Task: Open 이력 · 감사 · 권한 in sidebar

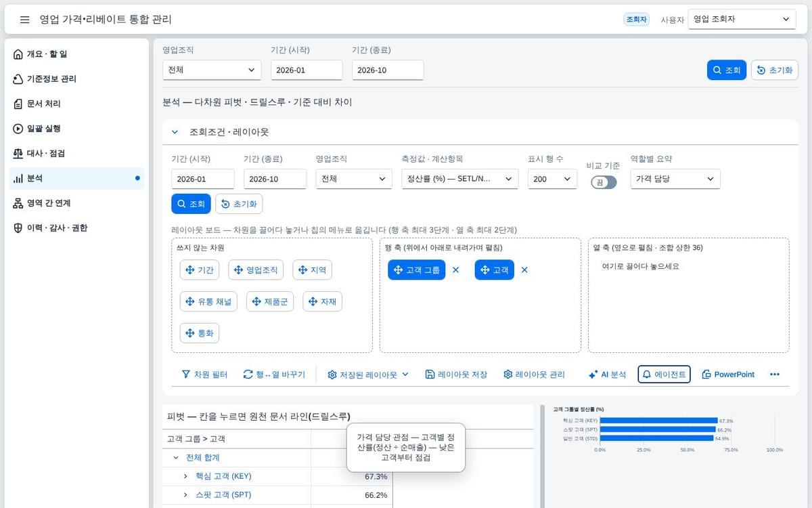Action: 76,228
